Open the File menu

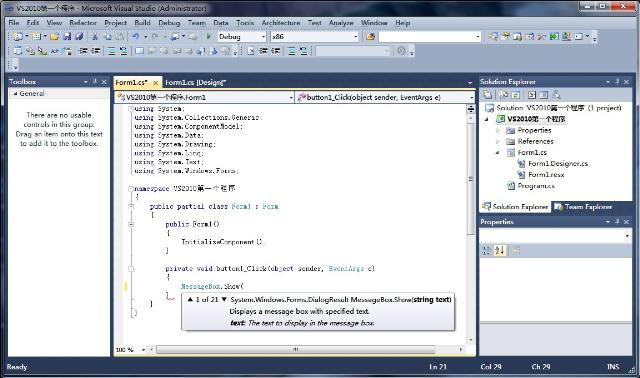click(14, 23)
